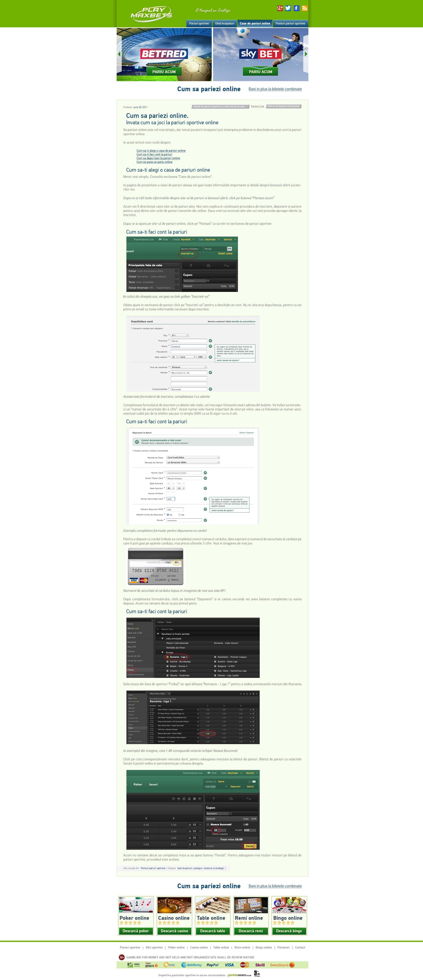423x980 pixels.
Task: Click the Table online backgammon thumbnail
Action: [213, 905]
